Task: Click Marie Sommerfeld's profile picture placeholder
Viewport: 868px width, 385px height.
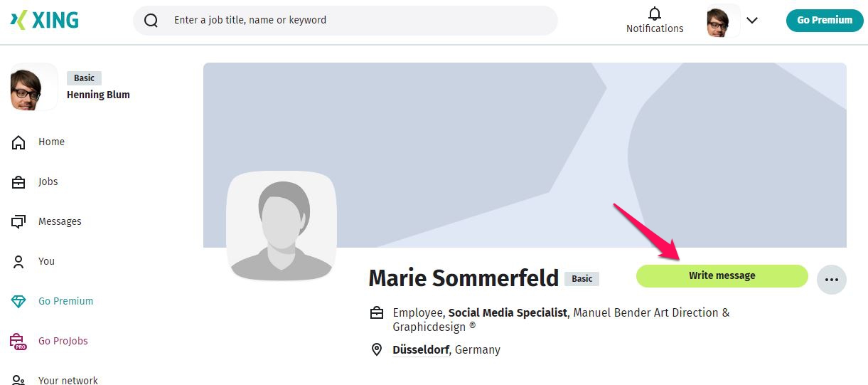Action: 282,226
